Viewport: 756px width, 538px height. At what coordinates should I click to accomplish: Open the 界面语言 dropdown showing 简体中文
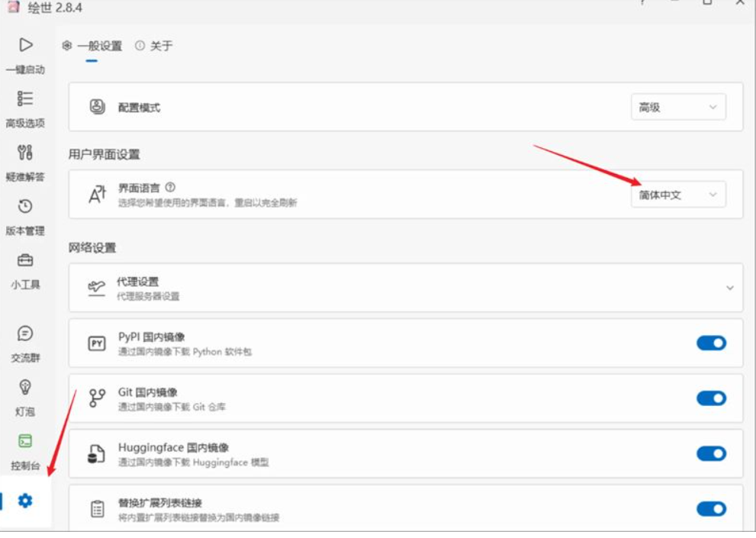click(677, 195)
